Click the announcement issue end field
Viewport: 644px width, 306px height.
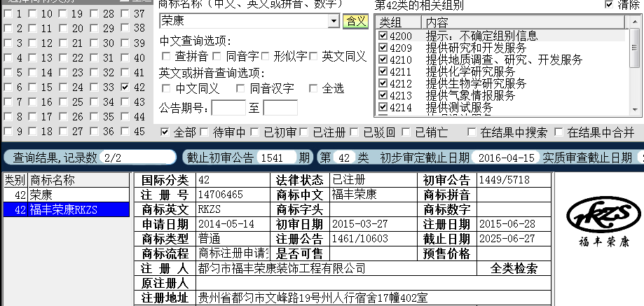click(x=280, y=108)
